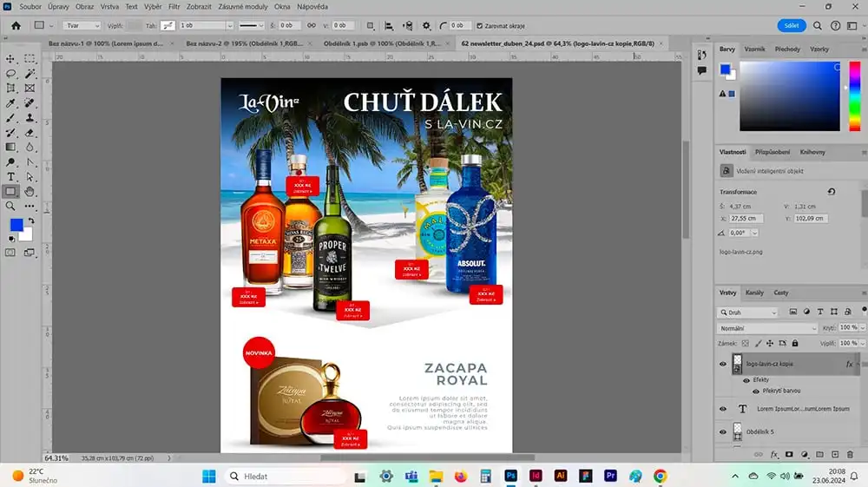Select the Magic Wand tool
Viewport: 868px width, 487px height.
click(x=30, y=74)
